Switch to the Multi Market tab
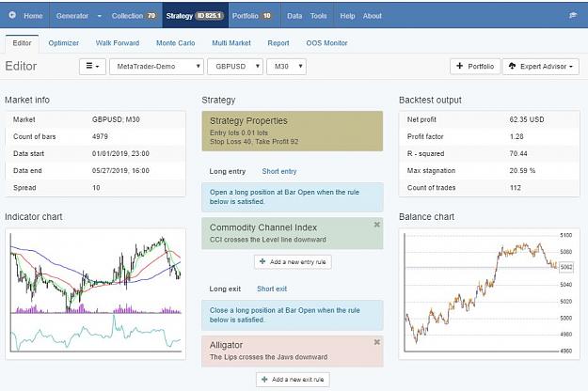 [231, 43]
